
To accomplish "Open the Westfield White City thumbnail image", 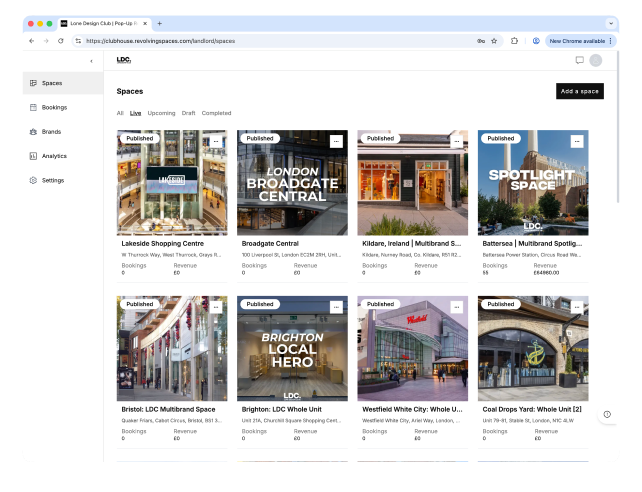I will [413, 349].
